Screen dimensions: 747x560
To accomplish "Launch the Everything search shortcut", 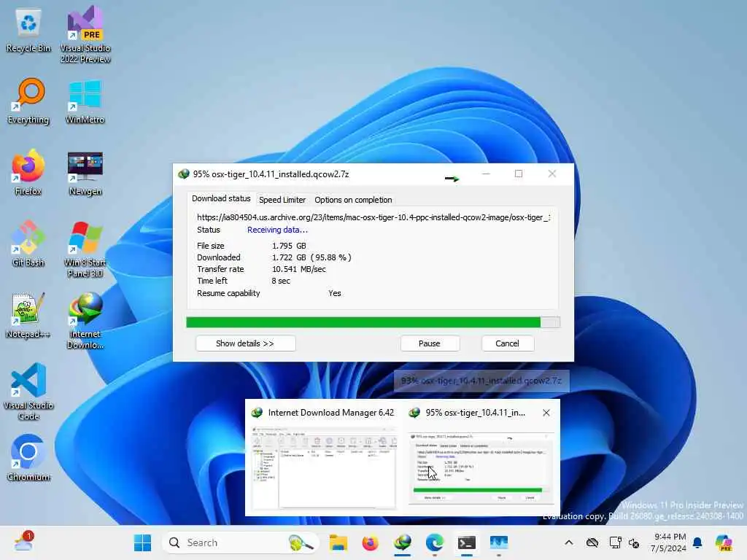I will 28,101.
